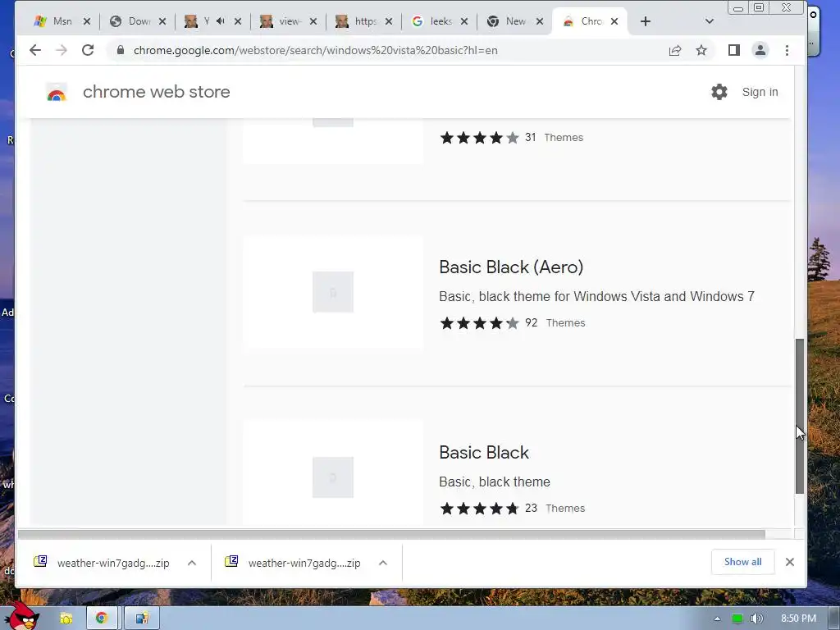Open the taskbar control panel icon

142,619
